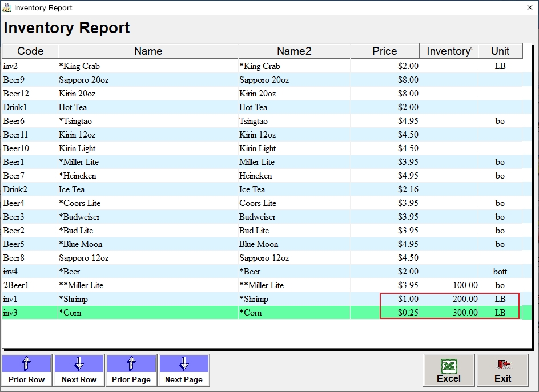Close the Inventory Report window
Screen dimensions: 539x392
point(530,7)
